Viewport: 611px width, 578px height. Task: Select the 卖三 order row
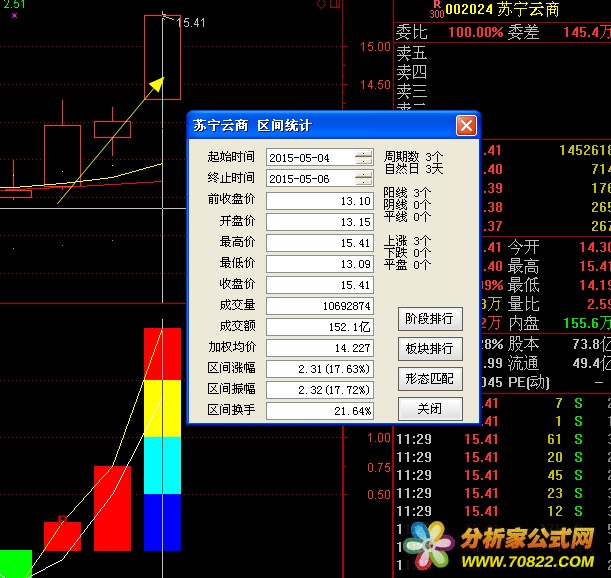(502, 91)
